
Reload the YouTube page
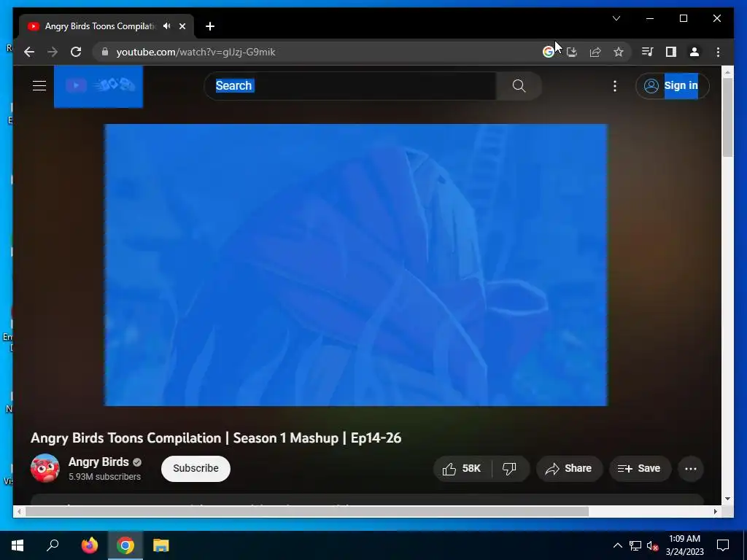76,52
